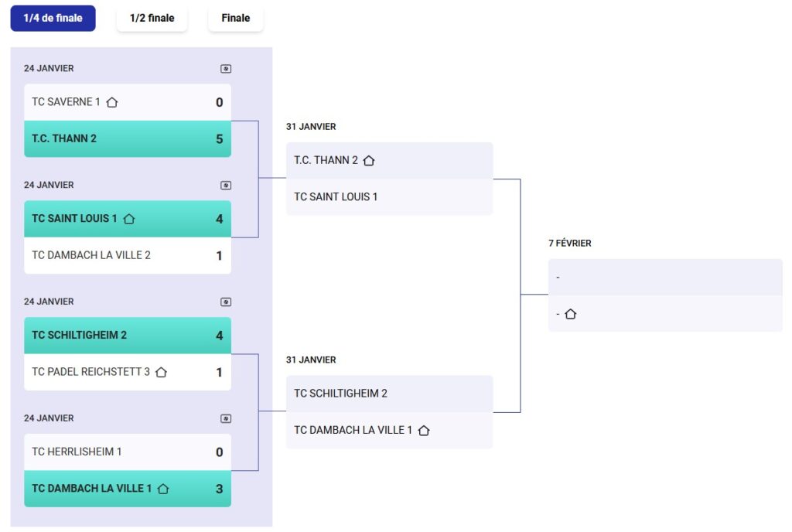Screen dimensions: 792x532
Task: Click home icon beside TC SAVERNE 1
Action: pyautogui.click(x=112, y=102)
